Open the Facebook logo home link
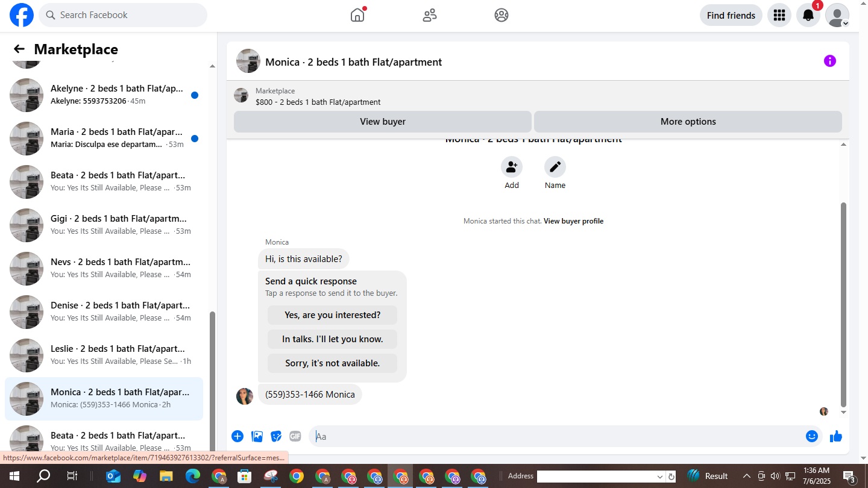The height and width of the screenshot is (488, 868). tap(22, 15)
